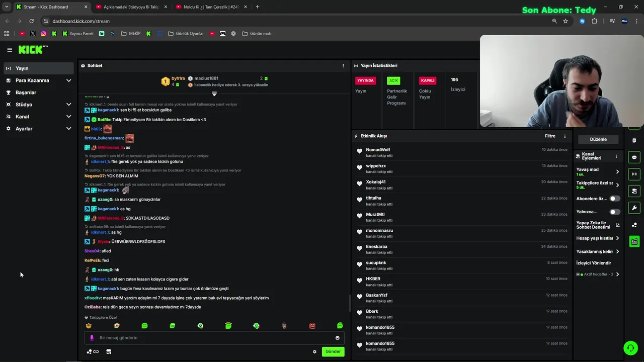Click the Gönder send button

pos(333,351)
